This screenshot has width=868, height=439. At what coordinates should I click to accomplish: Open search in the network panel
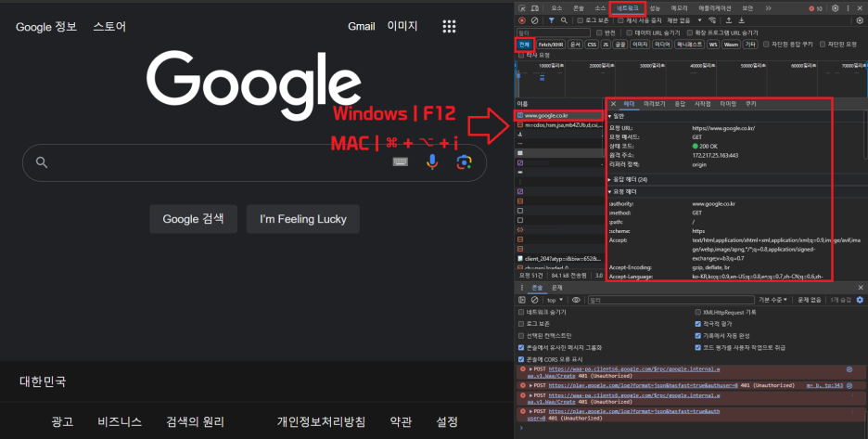[564, 20]
